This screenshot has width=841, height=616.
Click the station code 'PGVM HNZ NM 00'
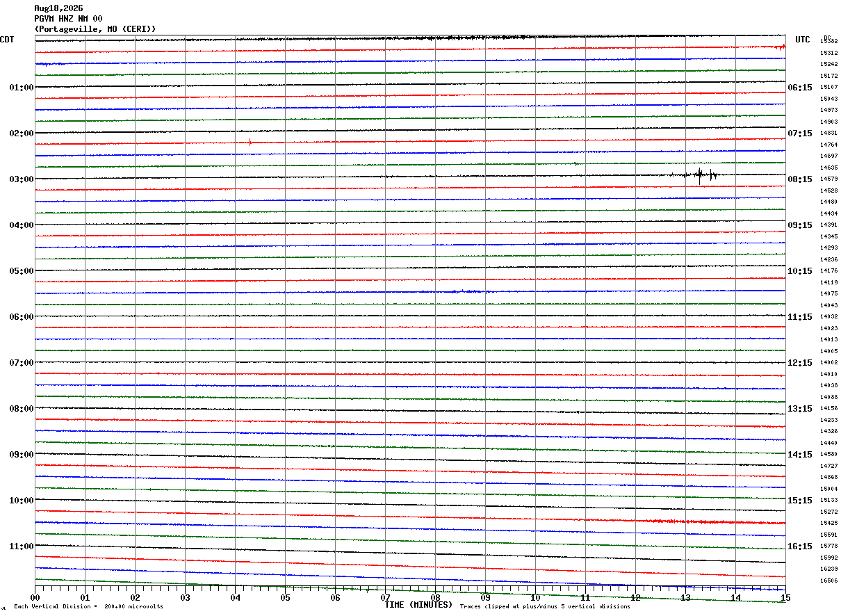(x=68, y=19)
